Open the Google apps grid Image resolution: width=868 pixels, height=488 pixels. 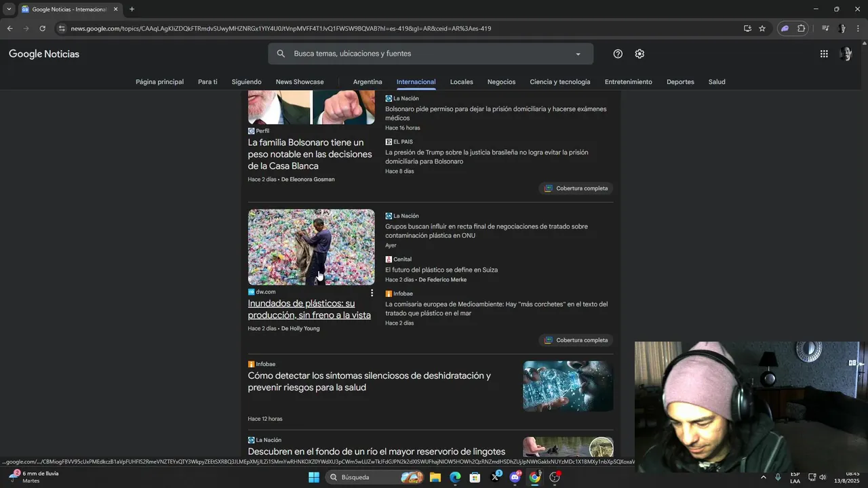(824, 54)
